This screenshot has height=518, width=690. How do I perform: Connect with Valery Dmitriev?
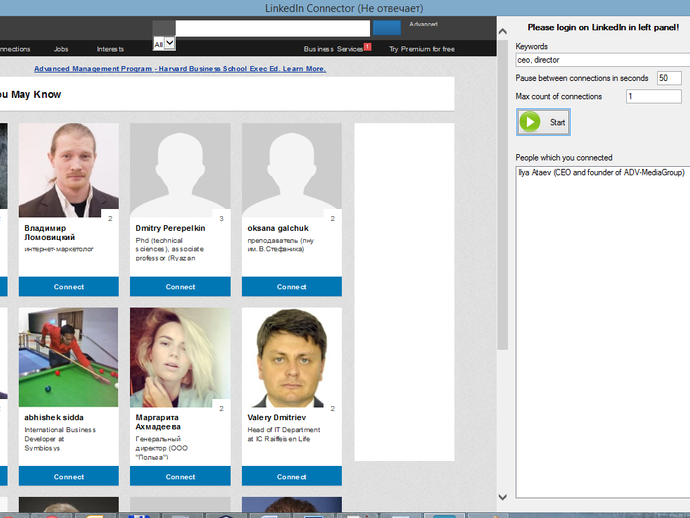tap(292, 476)
